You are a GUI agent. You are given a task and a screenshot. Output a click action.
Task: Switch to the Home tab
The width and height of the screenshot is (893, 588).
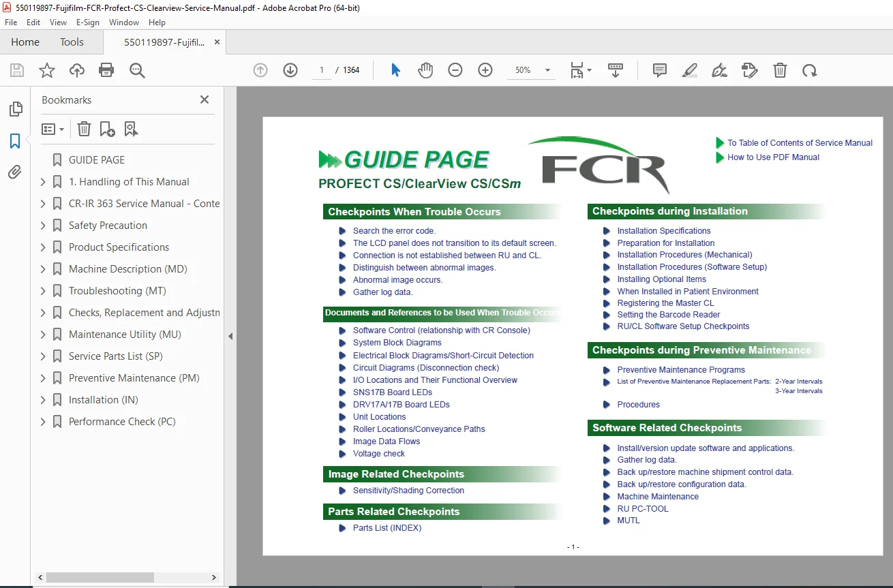pos(25,42)
